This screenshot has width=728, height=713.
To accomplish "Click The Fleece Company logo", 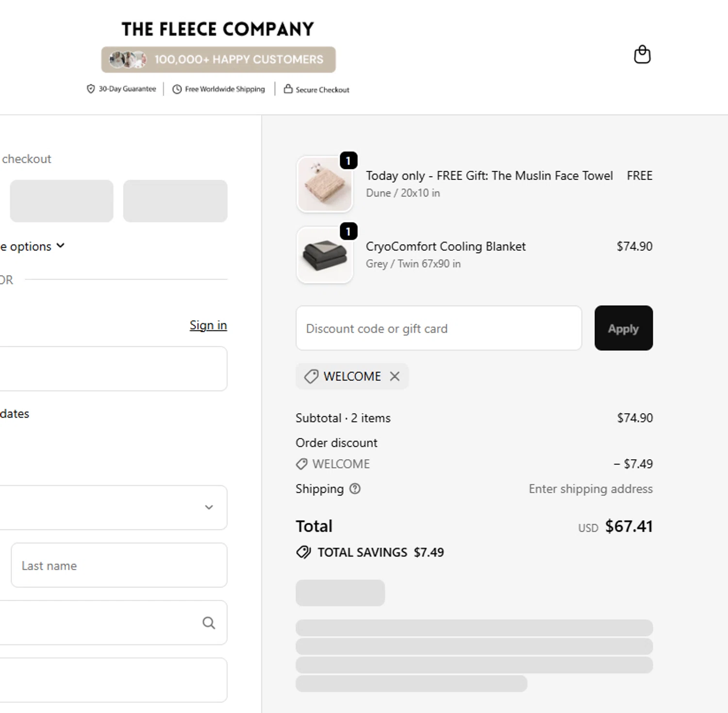I will point(217,29).
